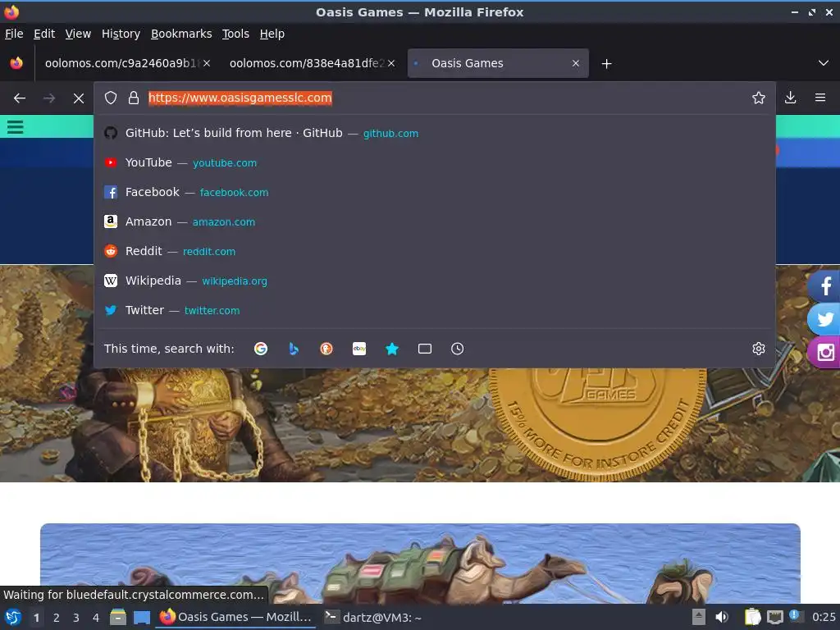The width and height of the screenshot is (840, 630).
Task: Close the oolomos.com/838e4a81dfe tab
Action: point(391,63)
